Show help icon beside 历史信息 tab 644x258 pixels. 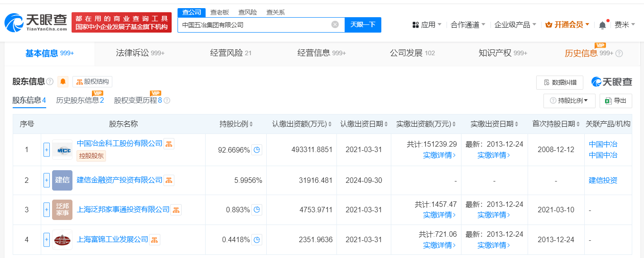coord(619,53)
